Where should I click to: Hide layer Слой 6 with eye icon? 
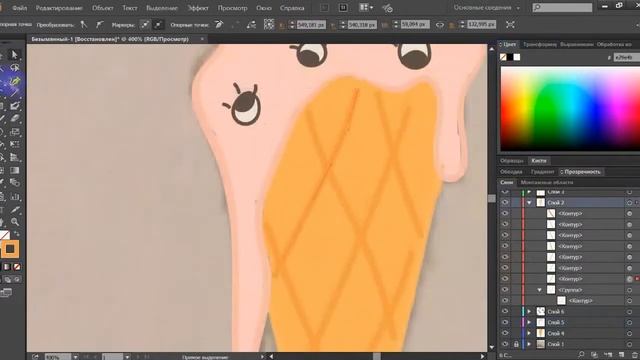pyautogui.click(x=505, y=311)
